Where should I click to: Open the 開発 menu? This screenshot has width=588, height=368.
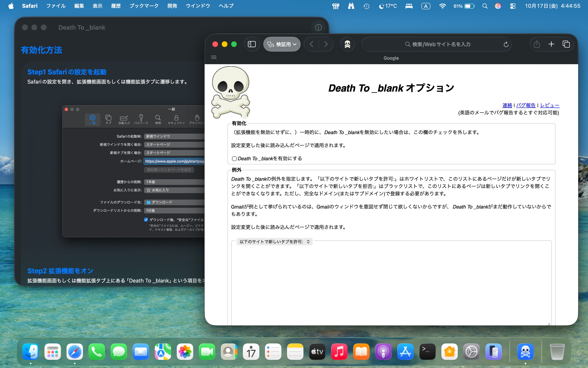point(172,6)
